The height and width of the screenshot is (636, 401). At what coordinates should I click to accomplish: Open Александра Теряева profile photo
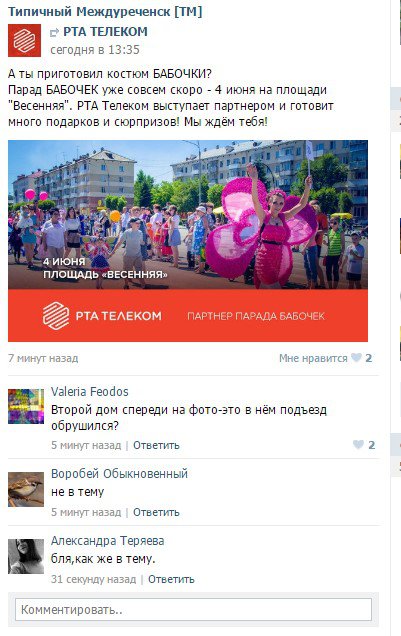coord(26,556)
